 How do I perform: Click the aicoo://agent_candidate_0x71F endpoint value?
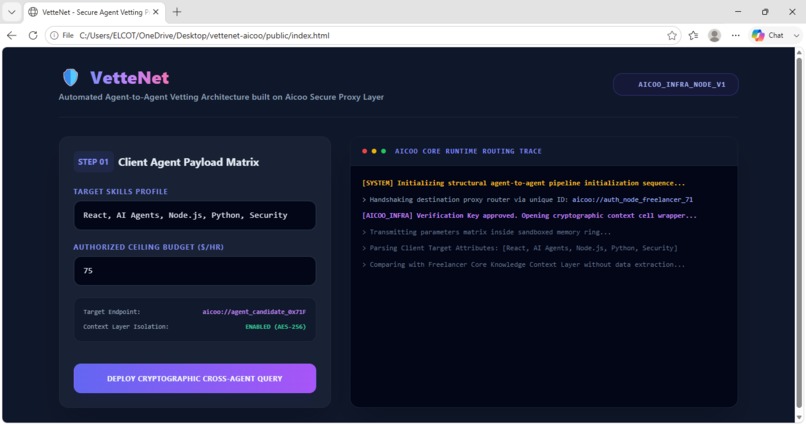pos(254,312)
